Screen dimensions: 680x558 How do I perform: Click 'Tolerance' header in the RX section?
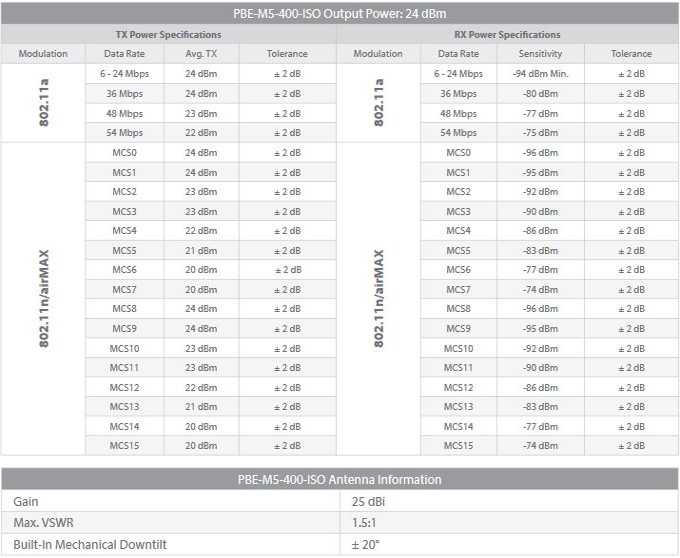click(631, 54)
